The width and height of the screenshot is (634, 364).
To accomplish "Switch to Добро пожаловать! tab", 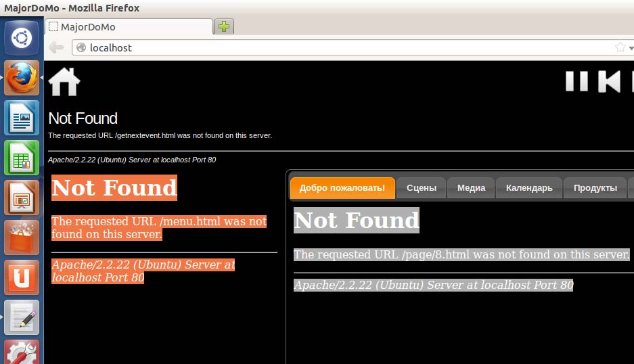I will (x=342, y=188).
